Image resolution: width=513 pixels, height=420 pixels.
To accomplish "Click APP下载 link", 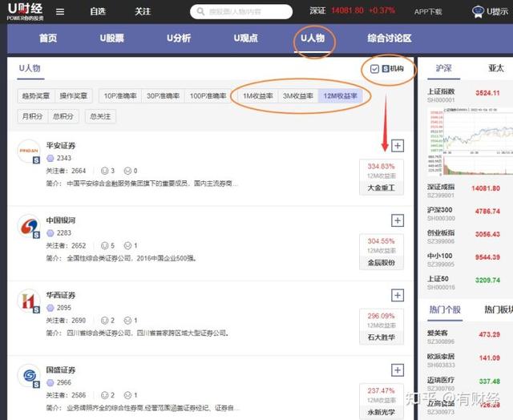I will (x=428, y=12).
